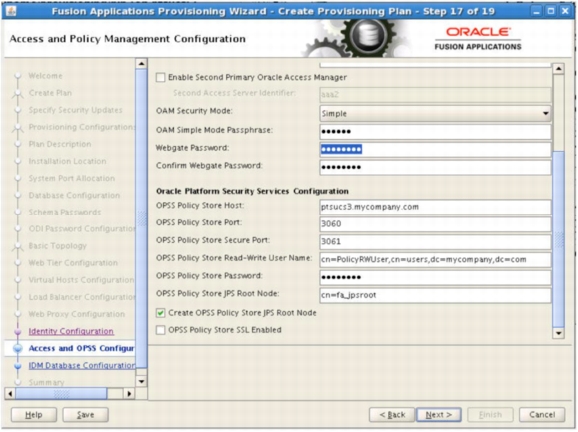
Task: Click the Webgate Password field
Action: (x=435, y=149)
